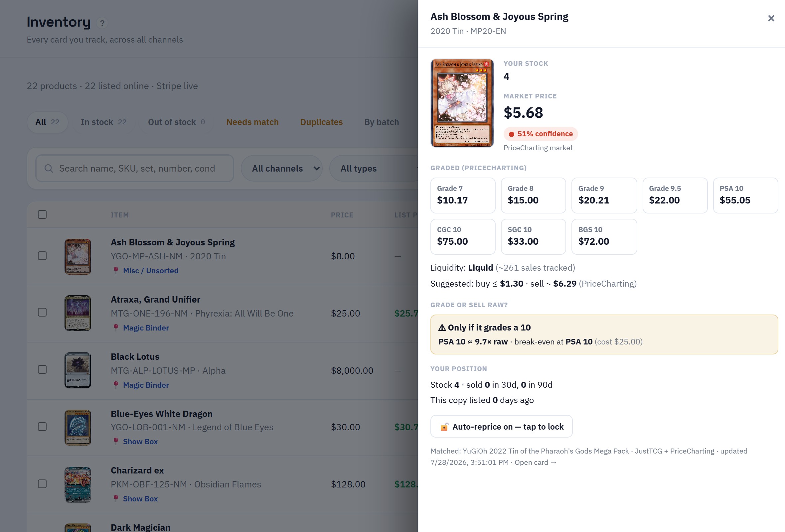Select the CGC 10 $75.00 price card

[x=463, y=237]
